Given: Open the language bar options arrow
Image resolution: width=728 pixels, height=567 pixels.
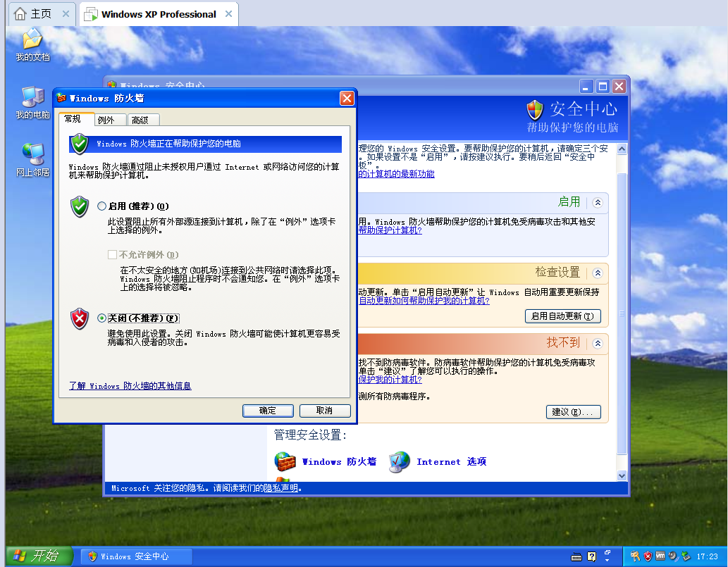Looking at the screenshot, I should tap(607, 561).
